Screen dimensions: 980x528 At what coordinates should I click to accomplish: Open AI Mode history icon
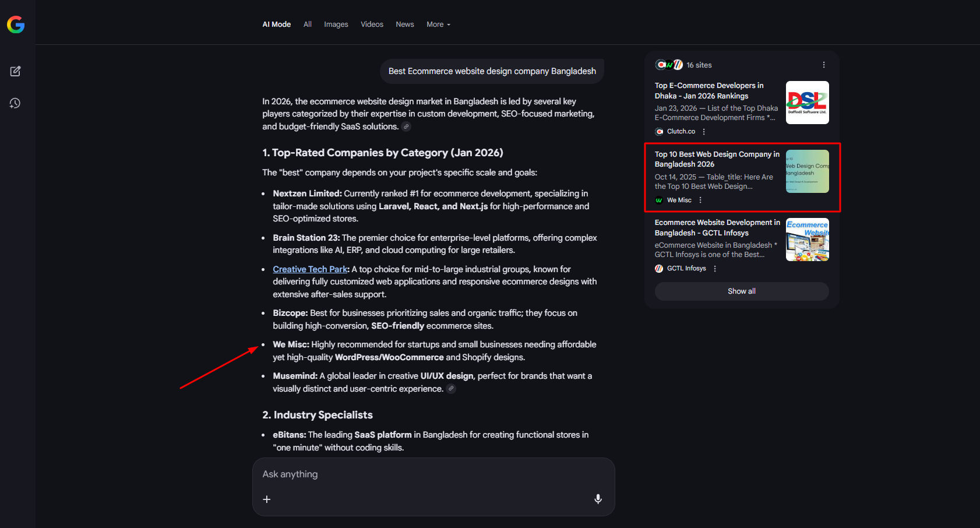coord(16,103)
